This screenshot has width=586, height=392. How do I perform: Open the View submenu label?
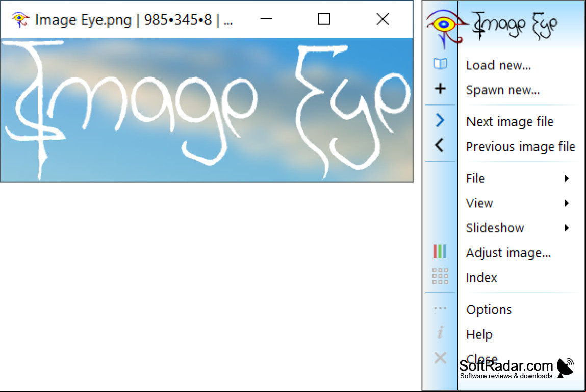point(479,203)
